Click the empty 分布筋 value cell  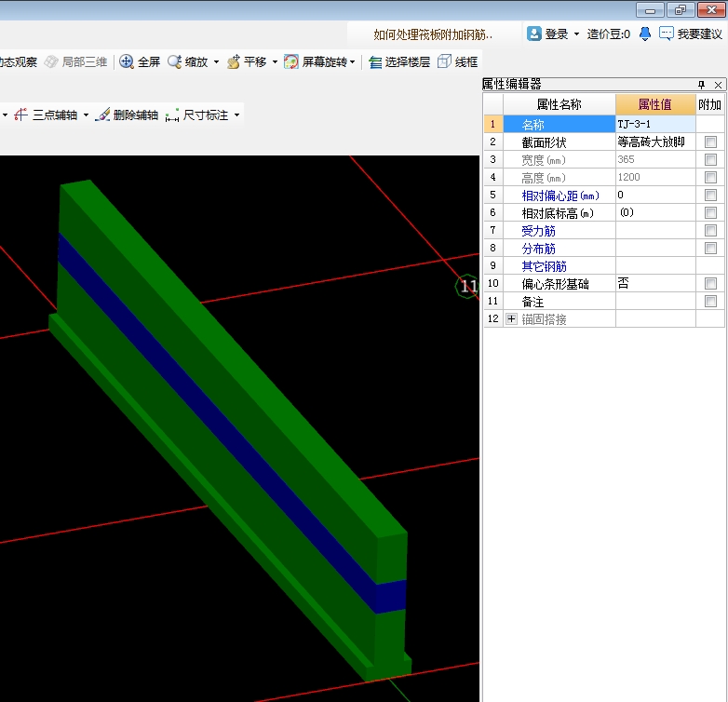coord(655,248)
